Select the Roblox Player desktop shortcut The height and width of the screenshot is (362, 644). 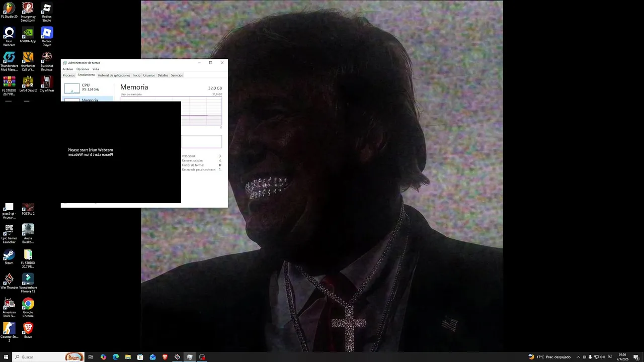click(47, 37)
